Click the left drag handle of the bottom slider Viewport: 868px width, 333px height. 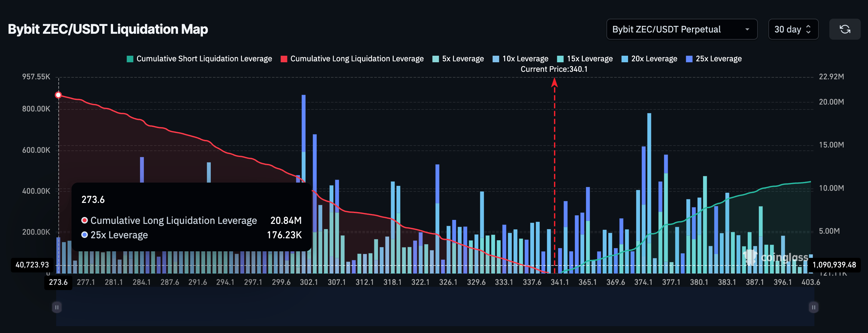(x=57, y=307)
